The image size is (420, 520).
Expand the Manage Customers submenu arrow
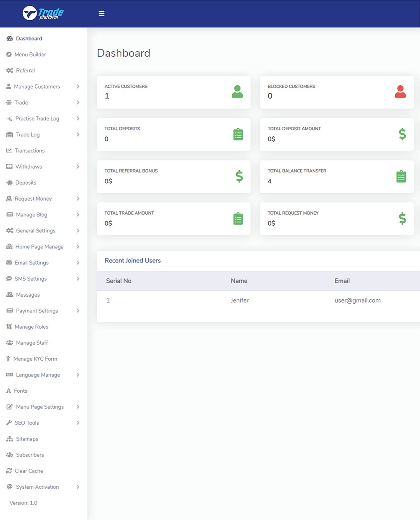click(78, 87)
